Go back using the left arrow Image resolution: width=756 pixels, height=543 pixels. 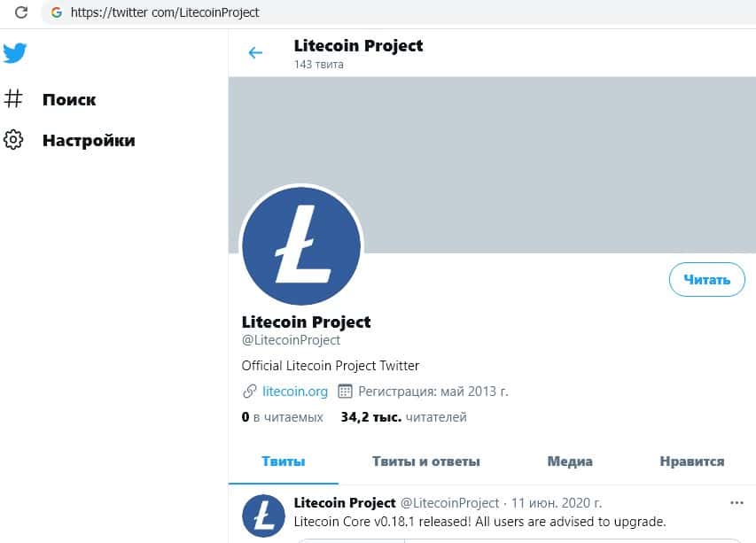tap(255, 53)
